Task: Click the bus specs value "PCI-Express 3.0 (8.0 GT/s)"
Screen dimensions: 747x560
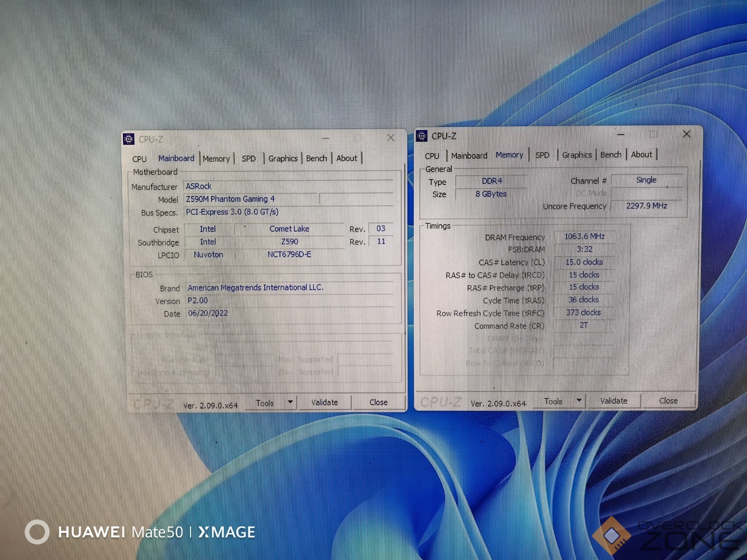Action: pos(232,212)
